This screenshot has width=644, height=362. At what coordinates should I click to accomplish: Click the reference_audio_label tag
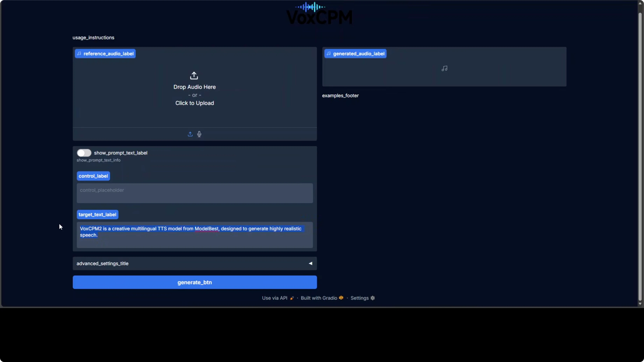coord(105,54)
